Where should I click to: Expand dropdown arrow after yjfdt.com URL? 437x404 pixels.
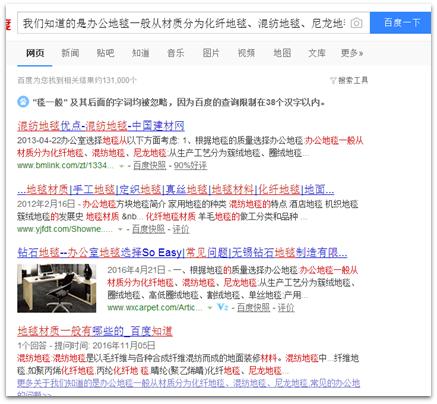121,229
